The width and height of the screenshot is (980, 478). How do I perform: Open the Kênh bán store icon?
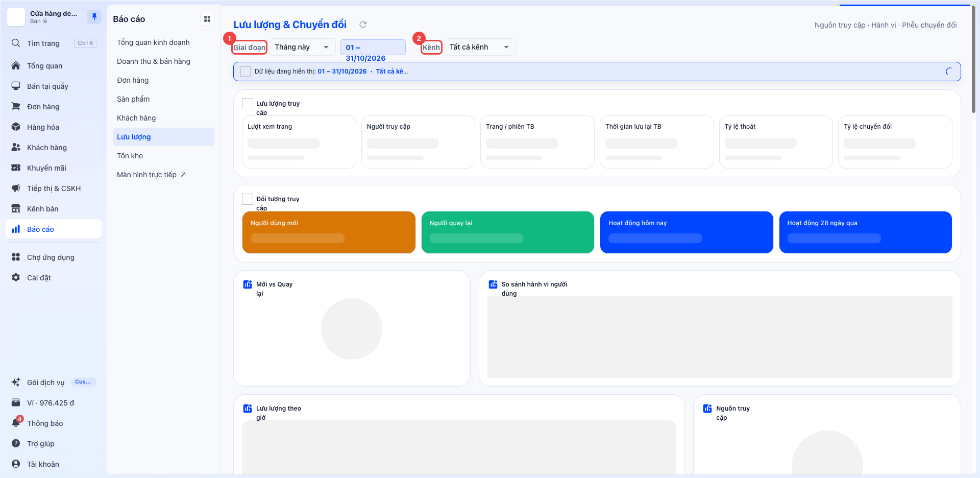click(16, 208)
